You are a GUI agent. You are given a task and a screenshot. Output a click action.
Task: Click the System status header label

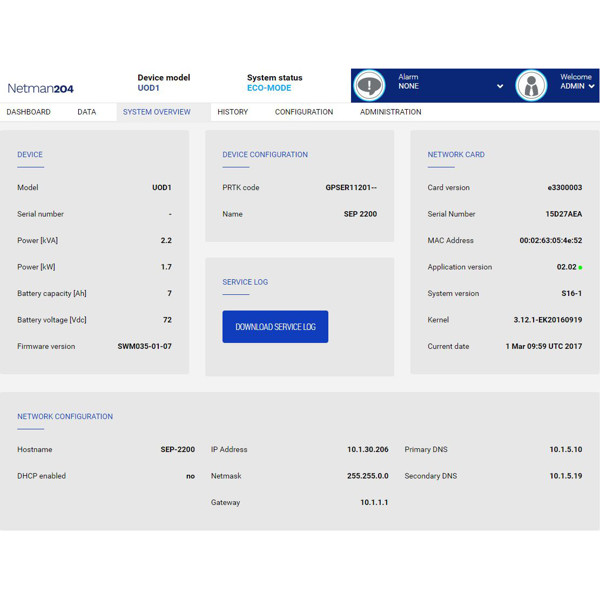click(275, 78)
